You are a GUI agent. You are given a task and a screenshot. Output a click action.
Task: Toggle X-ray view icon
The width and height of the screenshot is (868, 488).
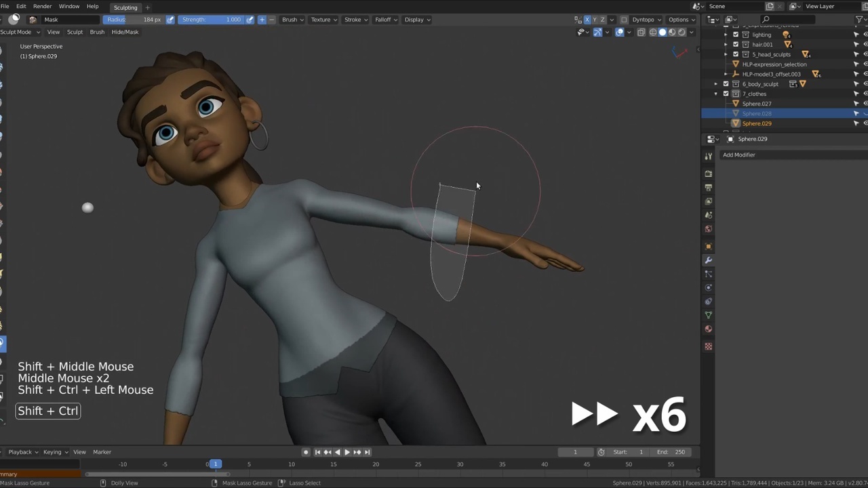point(641,33)
